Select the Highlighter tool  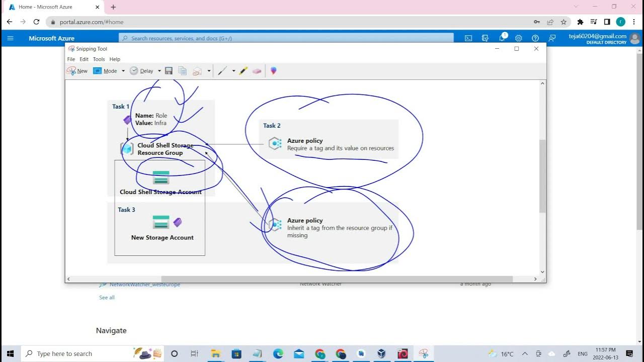coord(244,71)
